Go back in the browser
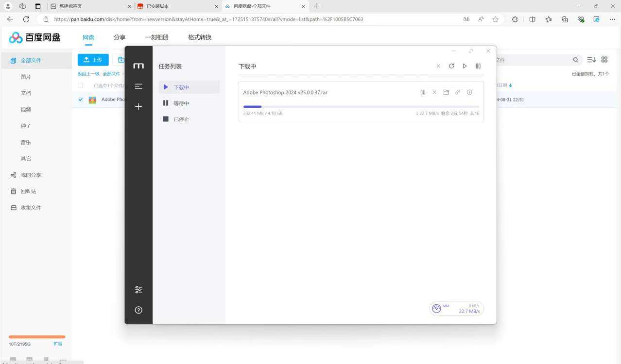 click(10, 19)
